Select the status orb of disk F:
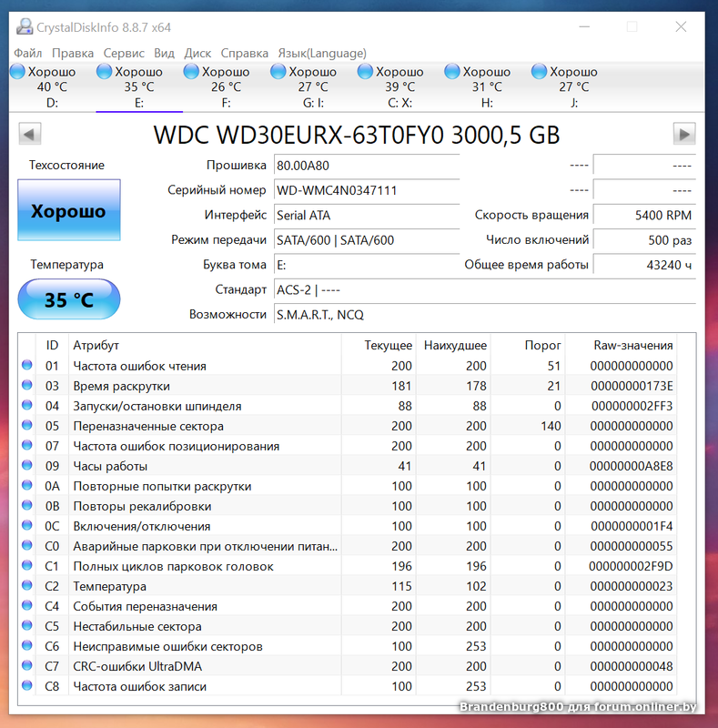The width and height of the screenshot is (718, 728). click(191, 72)
